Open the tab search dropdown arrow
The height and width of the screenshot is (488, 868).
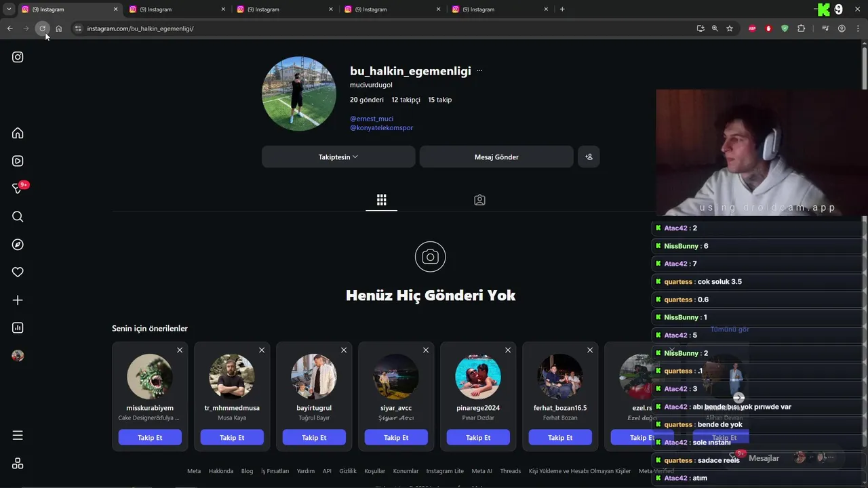tap(9, 9)
